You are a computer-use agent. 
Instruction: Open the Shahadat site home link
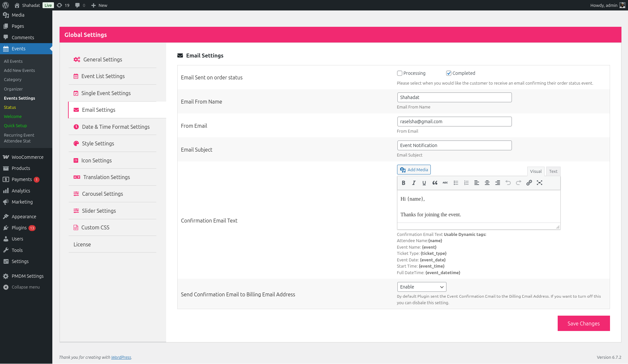[x=27, y=5]
